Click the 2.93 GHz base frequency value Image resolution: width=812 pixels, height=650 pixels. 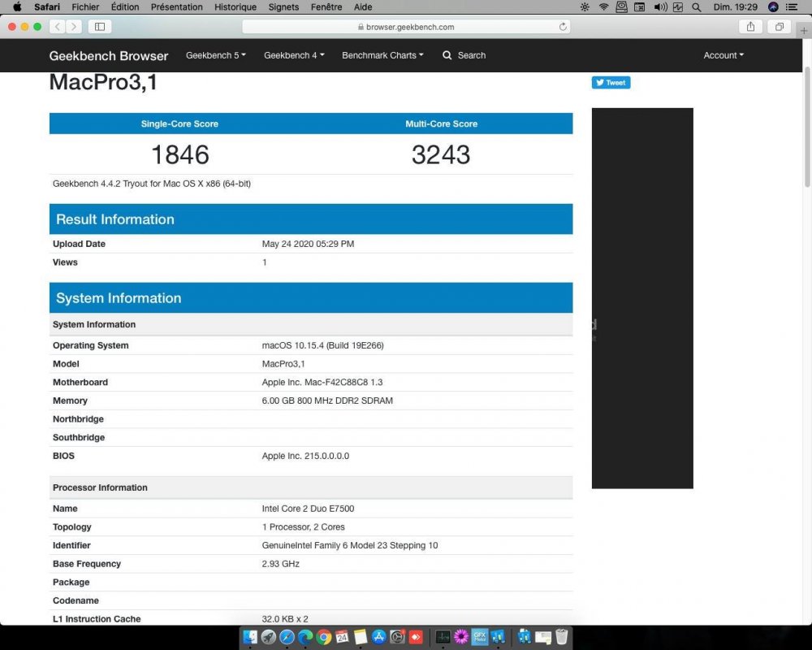pyautogui.click(x=280, y=563)
